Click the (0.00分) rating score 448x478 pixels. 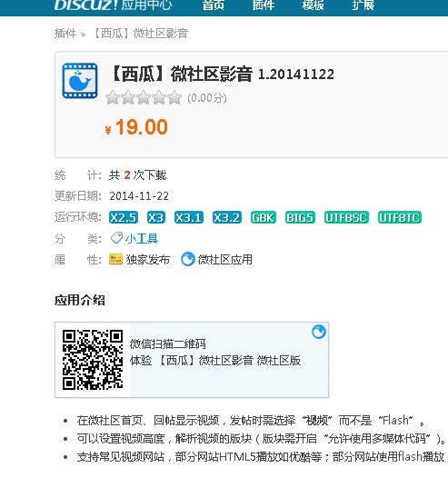[207, 98]
